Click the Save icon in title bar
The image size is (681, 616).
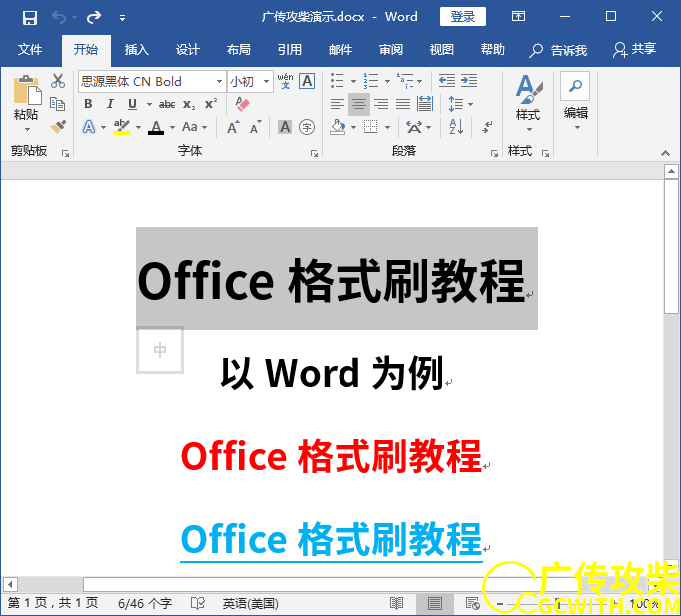click(x=30, y=18)
